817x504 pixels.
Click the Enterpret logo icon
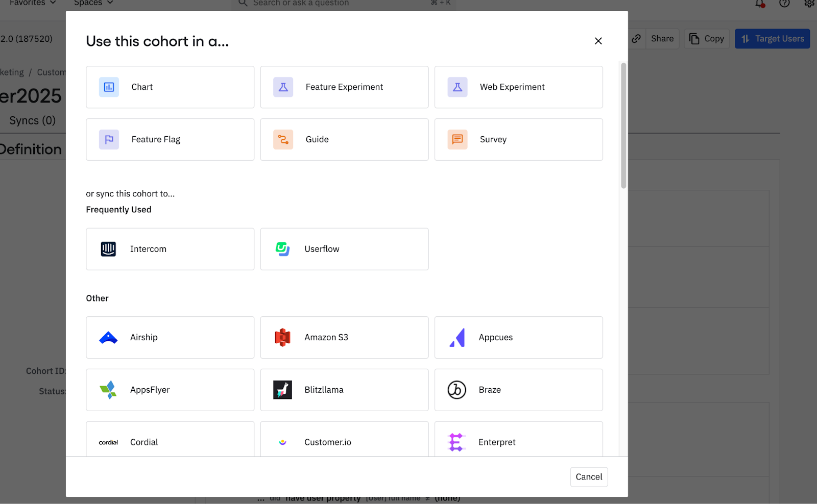(x=456, y=442)
